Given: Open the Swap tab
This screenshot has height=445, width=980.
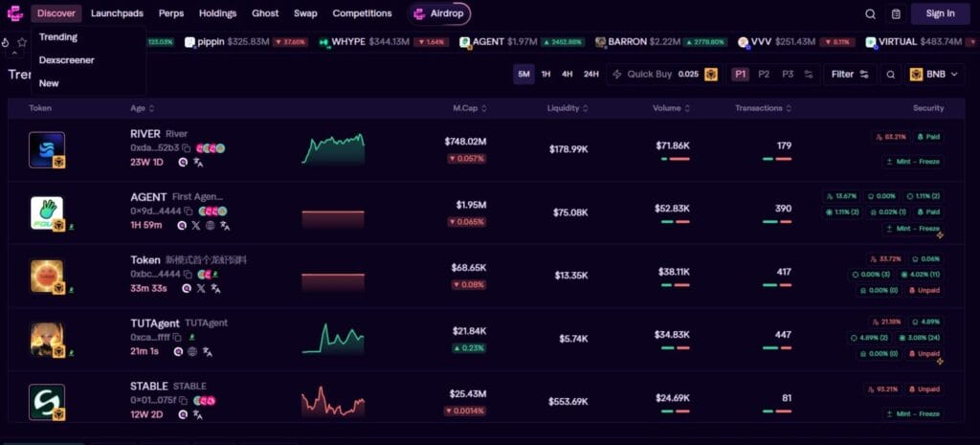Looking at the screenshot, I should (305, 13).
